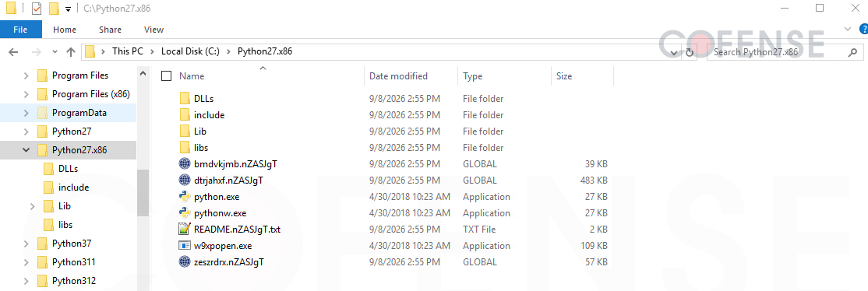Open the Customize Quick Access Toolbar dropdown
This screenshot has width=868, height=291.
pyautogui.click(x=68, y=9)
